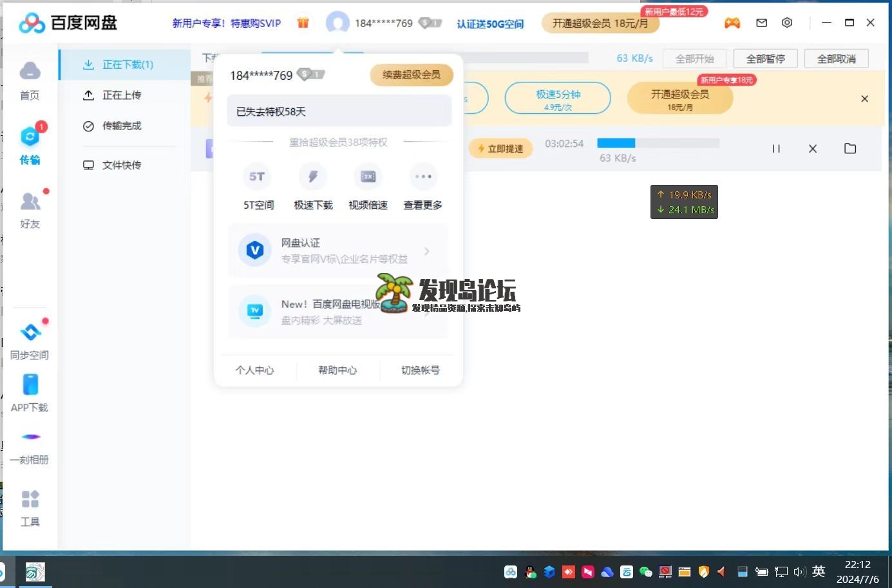Screen dimensions: 892x588
Task: Click the Baidu Netdisk tray icon in taskbar
Action: [x=511, y=572]
